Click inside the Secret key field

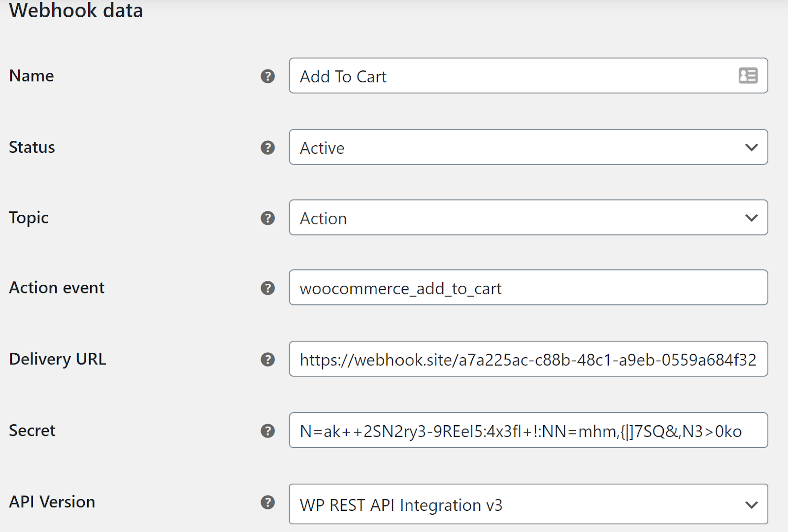(x=528, y=431)
